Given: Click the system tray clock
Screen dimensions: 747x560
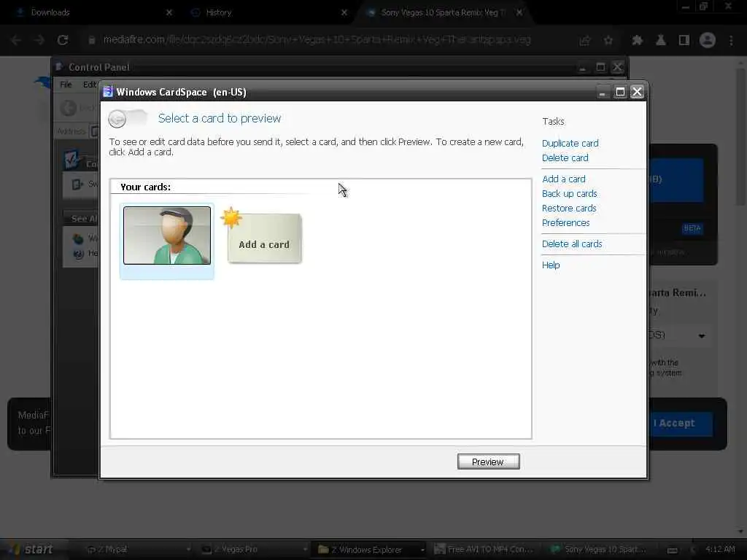Looking at the screenshot, I should (x=720, y=549).
